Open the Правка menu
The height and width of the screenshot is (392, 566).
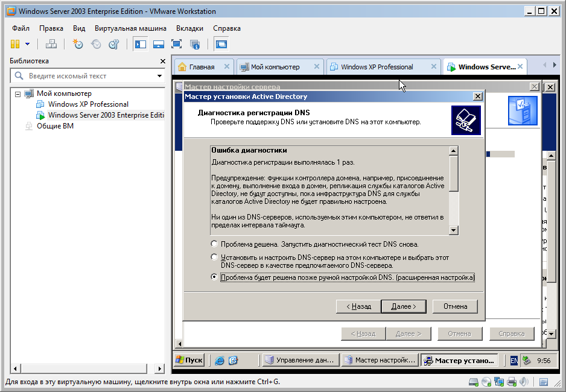(51, 28)
